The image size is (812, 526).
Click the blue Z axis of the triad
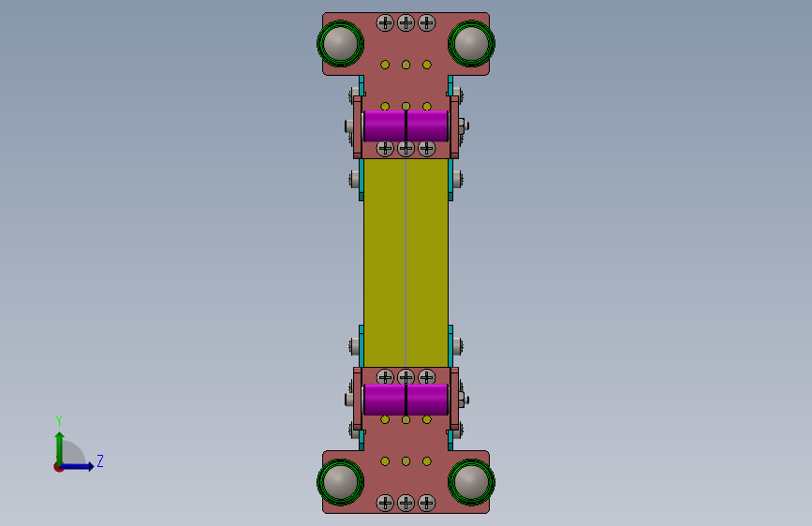[78, 466]
